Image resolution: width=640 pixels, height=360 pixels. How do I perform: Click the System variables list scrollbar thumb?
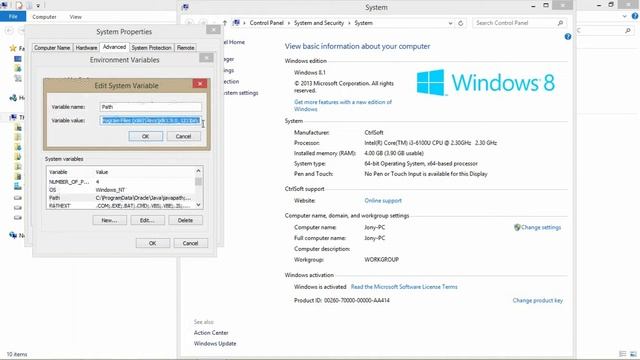click(x=198, y=181)
